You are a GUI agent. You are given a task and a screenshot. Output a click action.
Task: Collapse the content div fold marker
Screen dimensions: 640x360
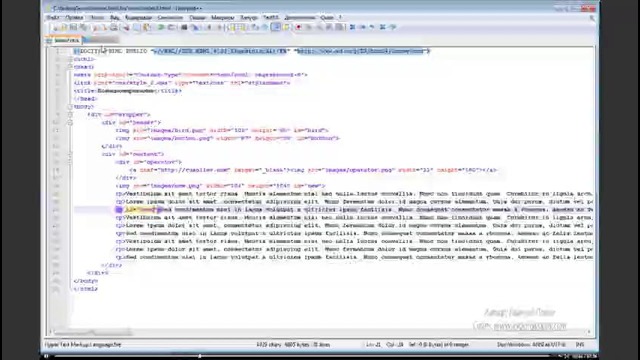click(70, 154)
